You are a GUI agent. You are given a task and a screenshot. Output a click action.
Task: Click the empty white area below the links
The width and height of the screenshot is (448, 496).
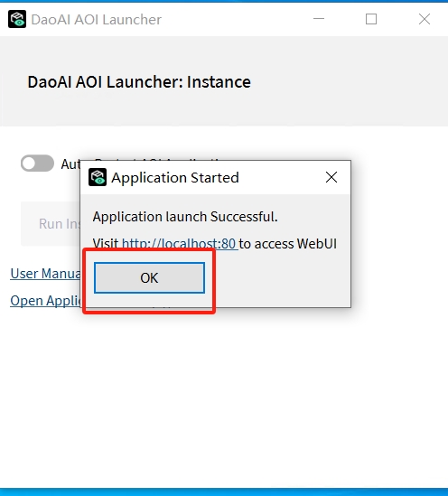point(224,396)
